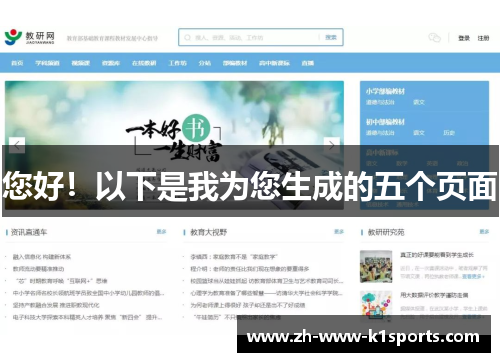Open the 部编教材 nav item

[235, 63]
